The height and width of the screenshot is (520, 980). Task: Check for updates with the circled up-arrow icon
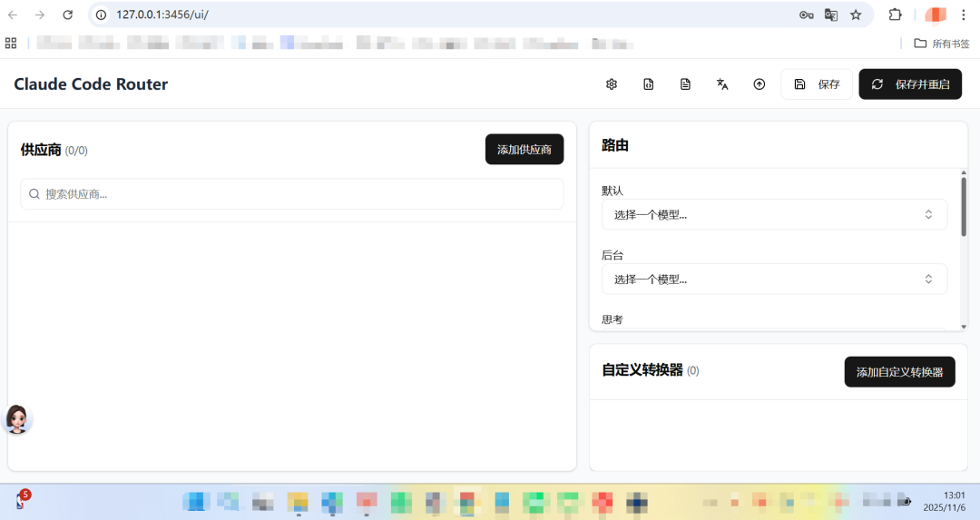pyautogui.click(x=759, y=84)
